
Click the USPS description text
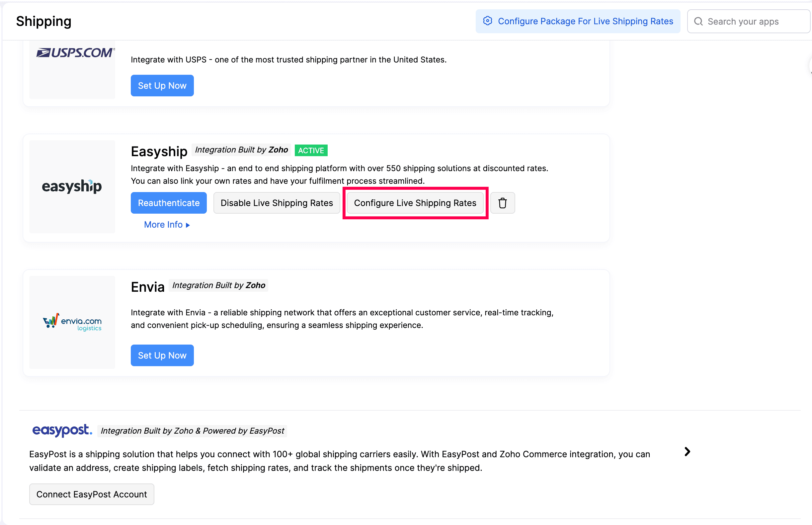click(x=288, y=60)
